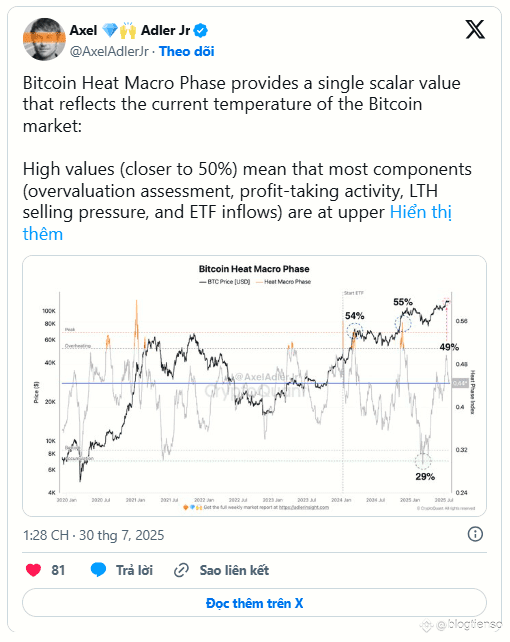Screen dimensions: 510x642
Task: Open the tweet timestamp 1:28 CH link
Action: click(93, 535)
